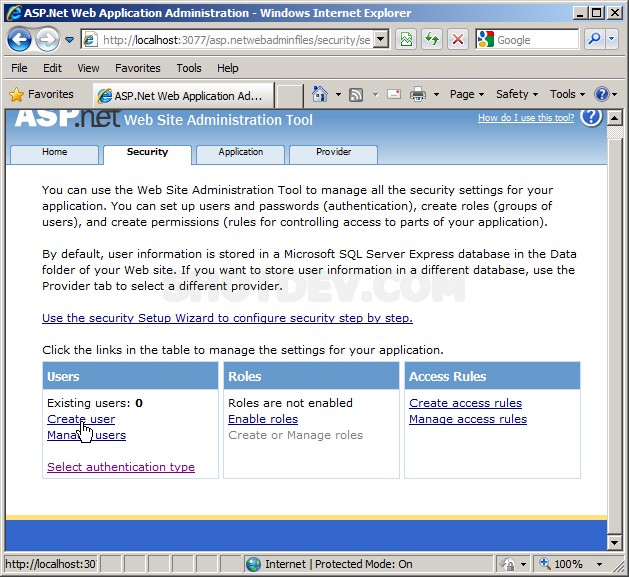Click the disabled Create or Manage roles text
The height and width of the screenshot is (577, 629).
coord(295,435)
